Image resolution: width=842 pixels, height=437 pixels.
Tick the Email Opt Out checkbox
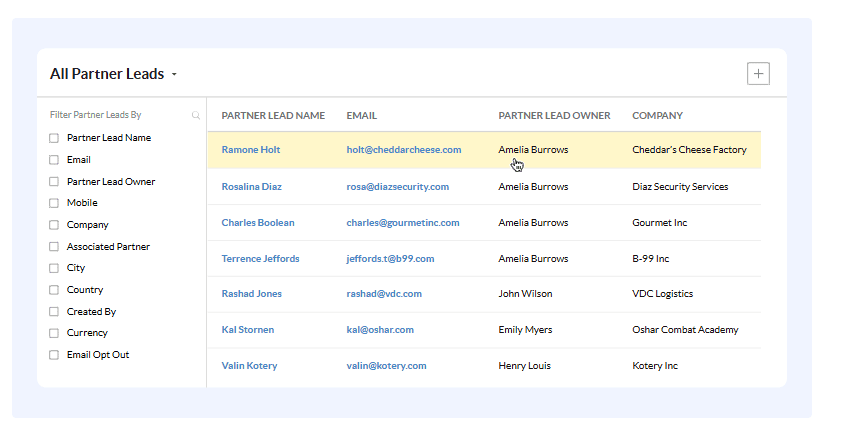pos(54,355)
